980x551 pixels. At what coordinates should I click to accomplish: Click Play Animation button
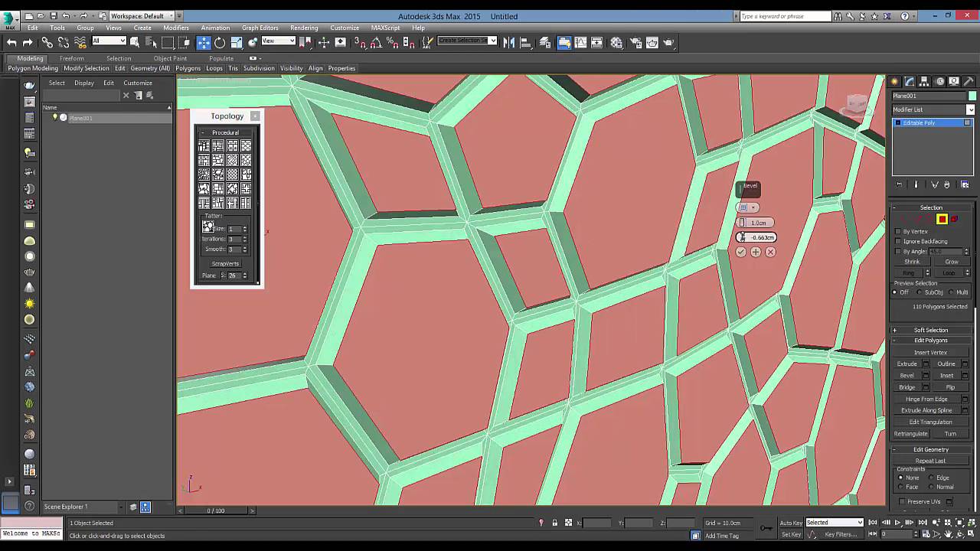pyautogui.click(x=897, y=523)
